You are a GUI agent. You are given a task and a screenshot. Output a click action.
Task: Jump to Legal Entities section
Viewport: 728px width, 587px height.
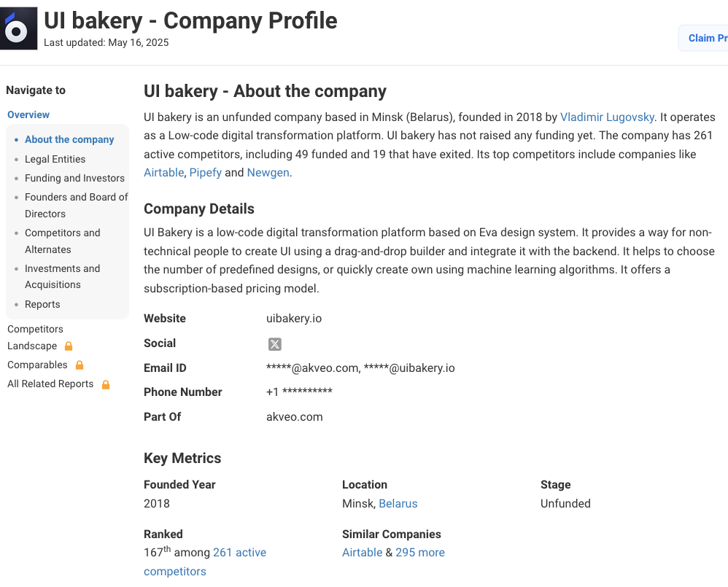55,159
